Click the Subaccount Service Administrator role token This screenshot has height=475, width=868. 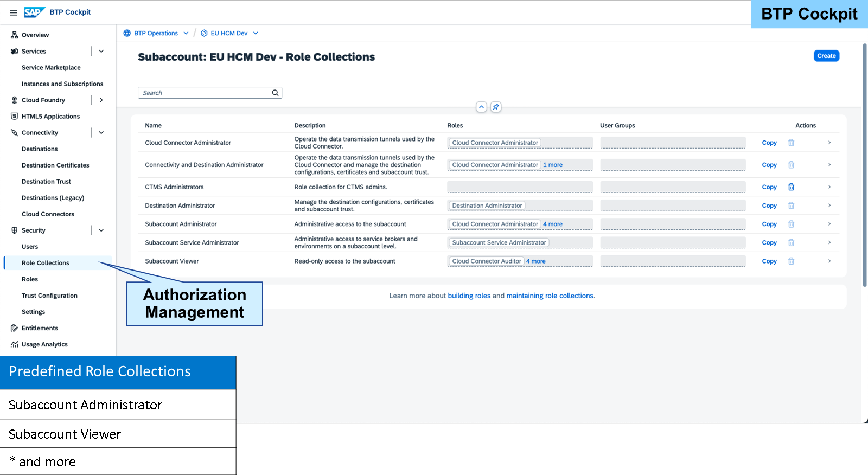point(499,242)
